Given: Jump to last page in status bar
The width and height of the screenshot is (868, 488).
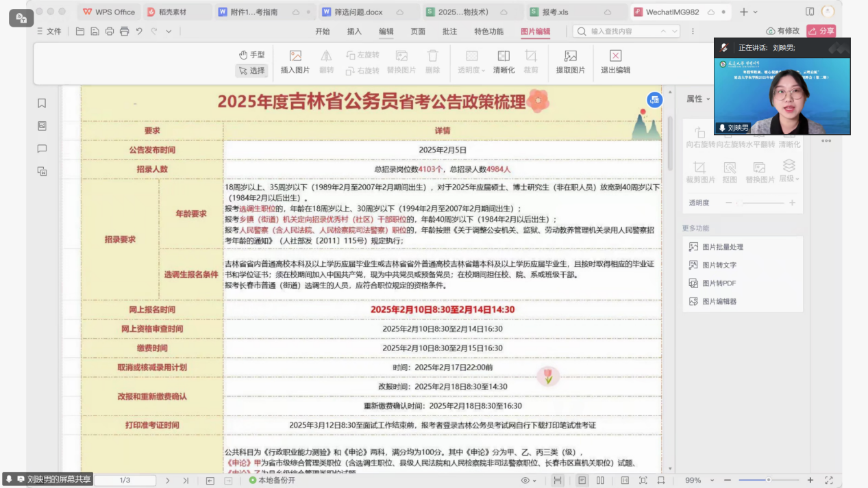Looking at the screenshot, I should click(x=186, y=480).
